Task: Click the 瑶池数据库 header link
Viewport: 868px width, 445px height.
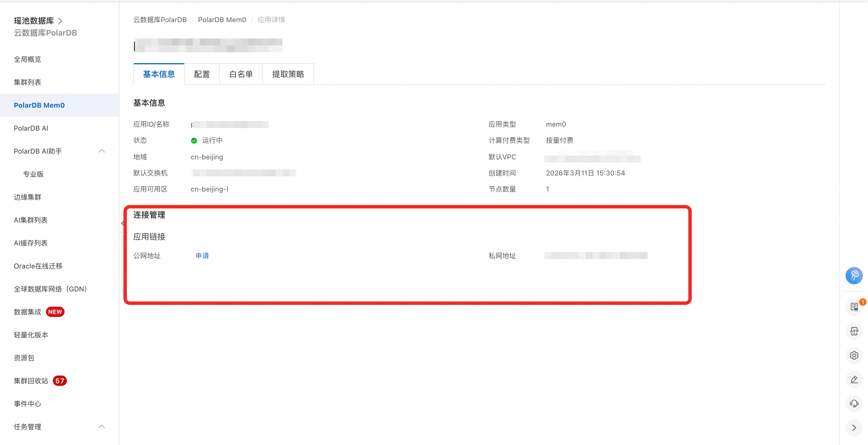Action: [34, 21]
